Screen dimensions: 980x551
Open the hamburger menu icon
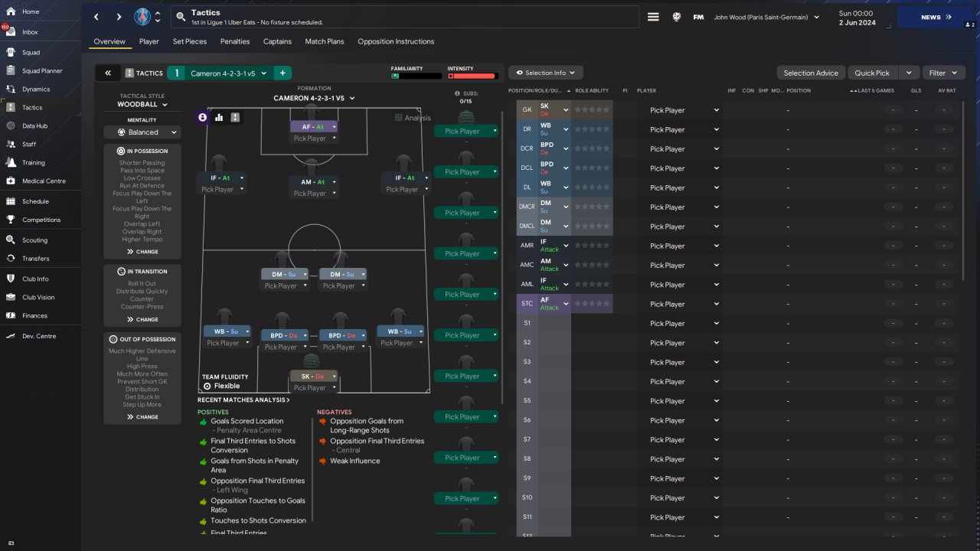653,17
